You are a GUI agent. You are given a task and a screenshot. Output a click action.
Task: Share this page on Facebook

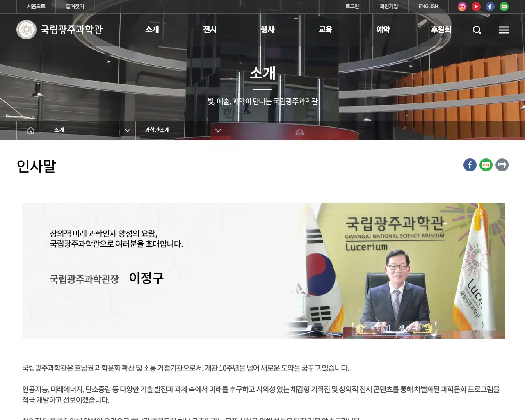click(470, 165)
